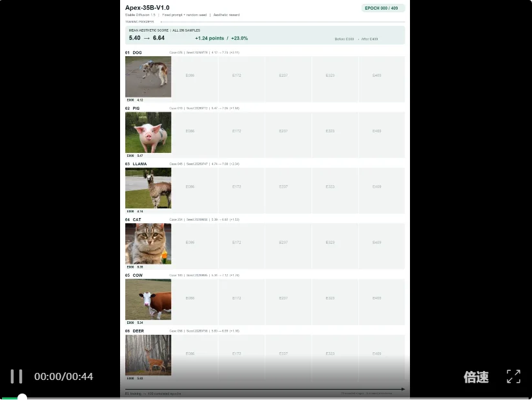532x400 pixels.
Task: Click the E086 placeholder in LLAMA row
Action: [x=195, y=190]
